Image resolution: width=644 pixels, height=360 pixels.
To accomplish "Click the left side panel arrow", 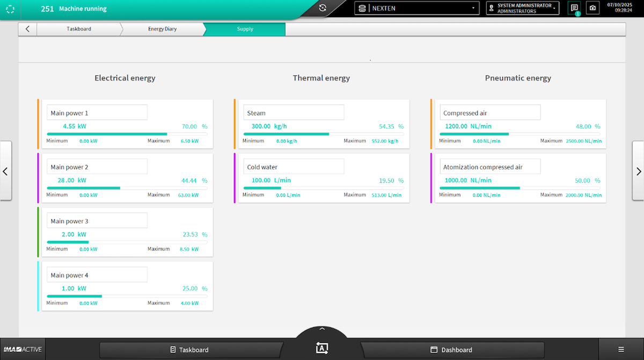I will click(5, 171).
